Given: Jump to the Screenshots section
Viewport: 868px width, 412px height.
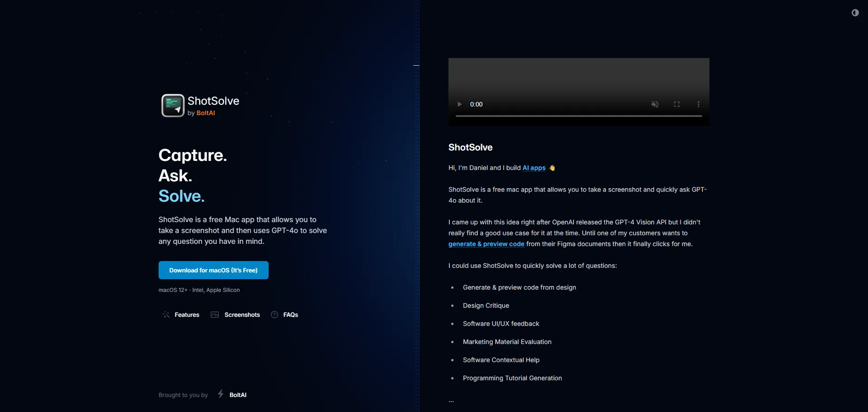Looking at the screenshot, I should (242, 315).
